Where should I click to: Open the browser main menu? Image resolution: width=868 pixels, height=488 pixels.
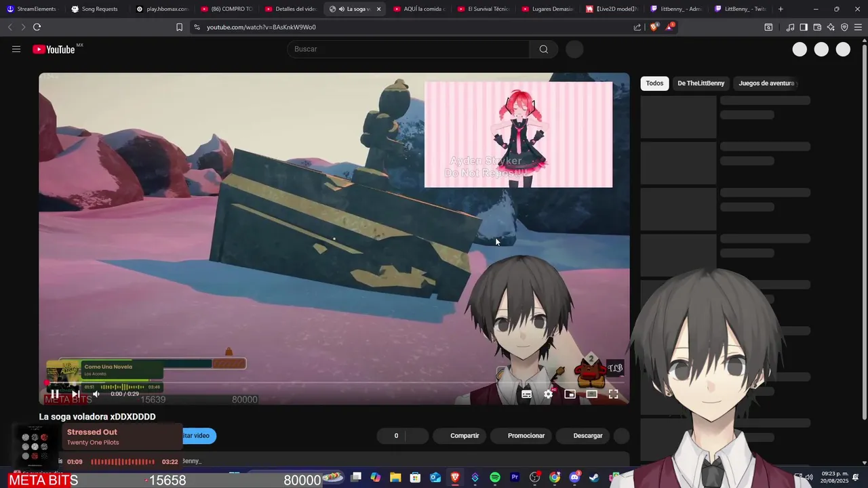pos(859,27)
